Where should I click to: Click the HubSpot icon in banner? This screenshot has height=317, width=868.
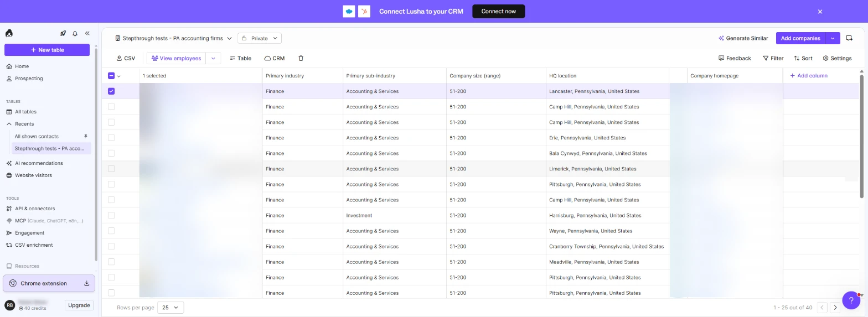click(x=364, y=12)
